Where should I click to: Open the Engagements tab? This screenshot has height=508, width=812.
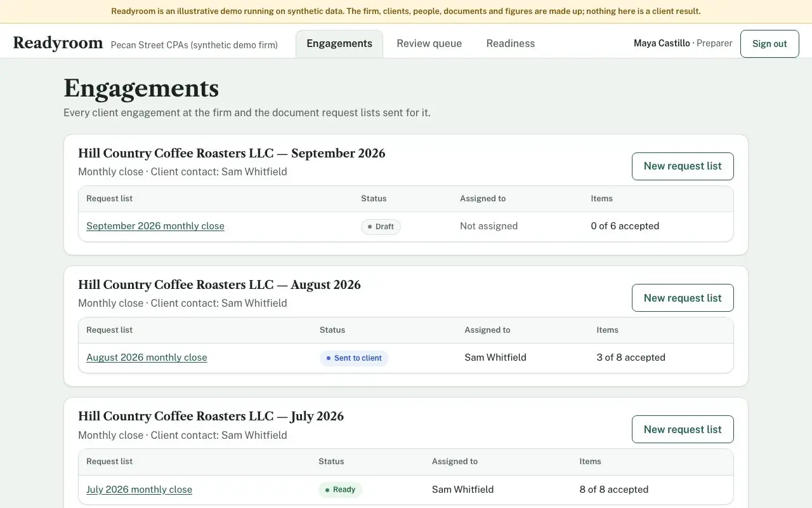pyautogui.click(x=339, y=44)
